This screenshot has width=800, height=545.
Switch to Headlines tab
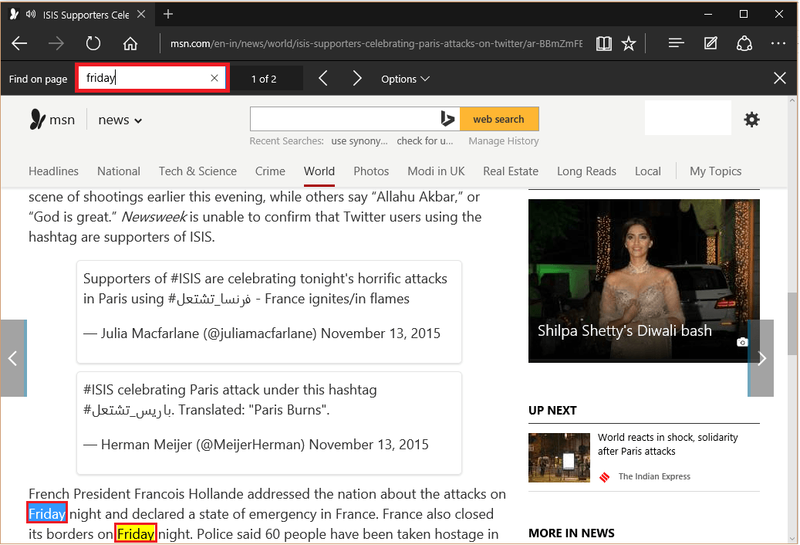54,171
